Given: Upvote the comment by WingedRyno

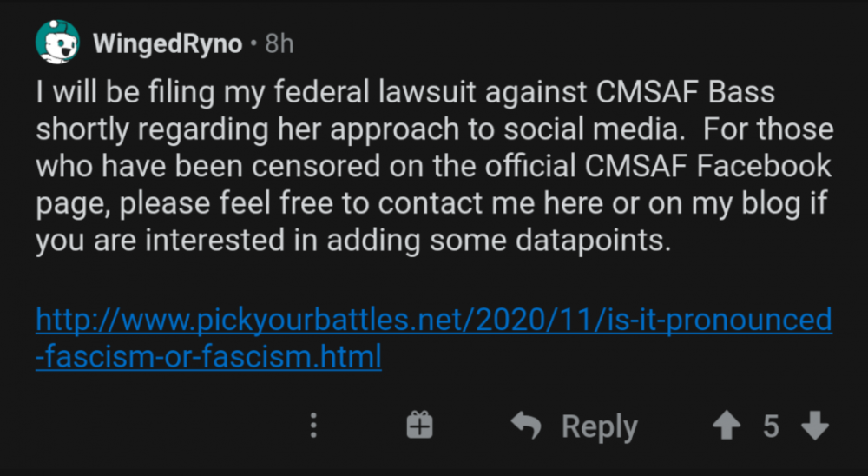Looking at the screenshot, I should pos(724,426).
